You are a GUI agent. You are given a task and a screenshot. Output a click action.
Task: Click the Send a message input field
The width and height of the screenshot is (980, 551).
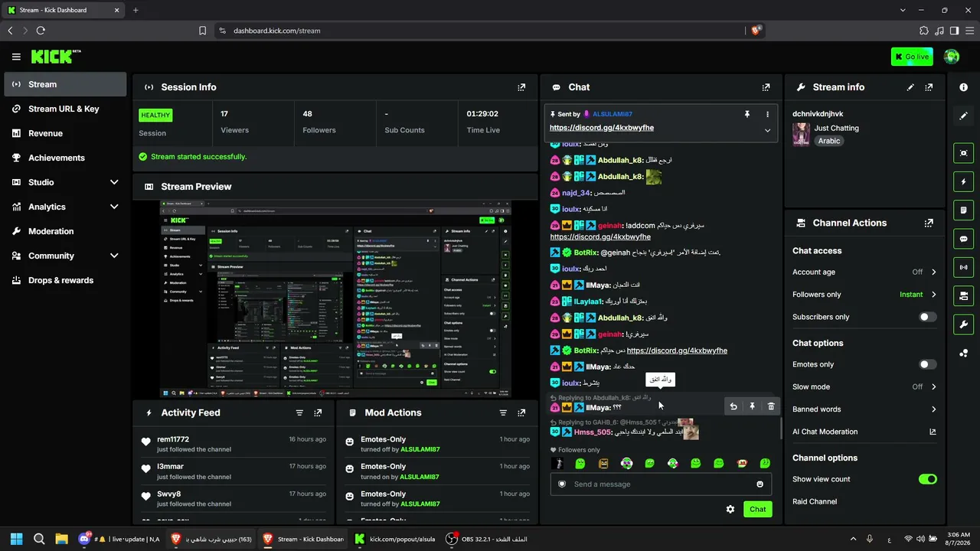click(661, 484)
